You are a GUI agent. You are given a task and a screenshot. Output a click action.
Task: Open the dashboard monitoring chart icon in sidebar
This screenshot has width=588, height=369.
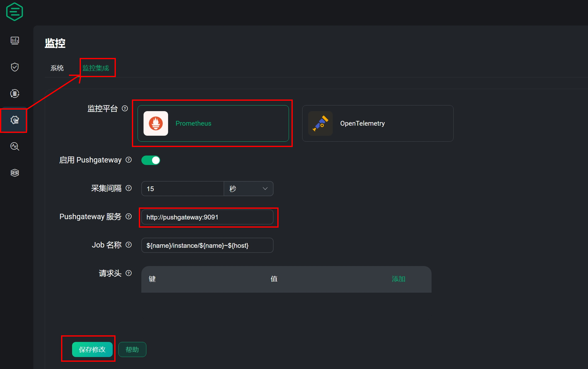coord(15,41)
